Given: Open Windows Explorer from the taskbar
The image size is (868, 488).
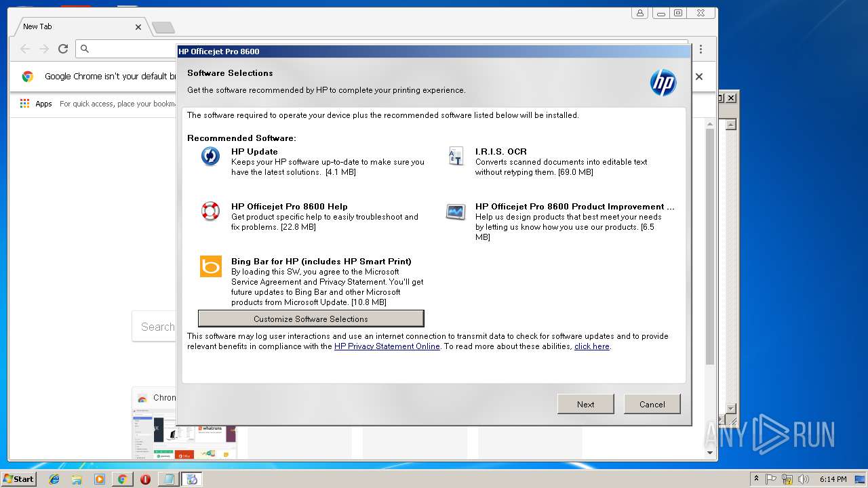Looking at the screenshot, I should pos(77,479).
